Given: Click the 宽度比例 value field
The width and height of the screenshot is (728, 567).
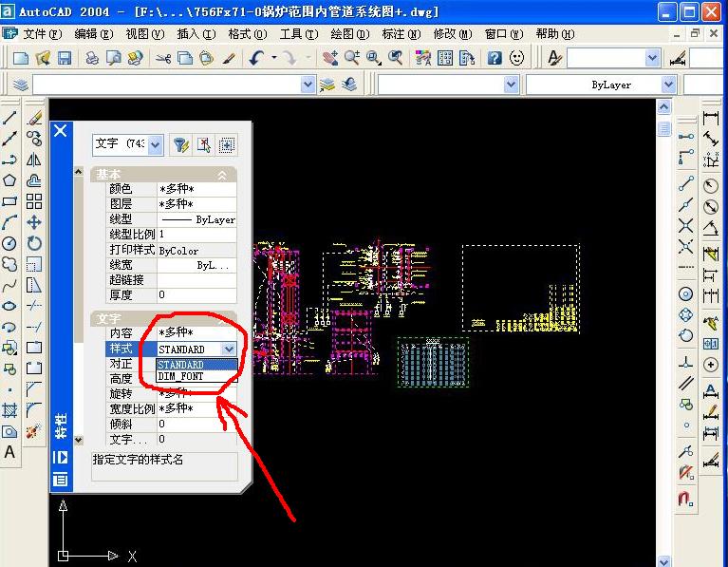Looking at the screenshot, I should pos(196,408).
